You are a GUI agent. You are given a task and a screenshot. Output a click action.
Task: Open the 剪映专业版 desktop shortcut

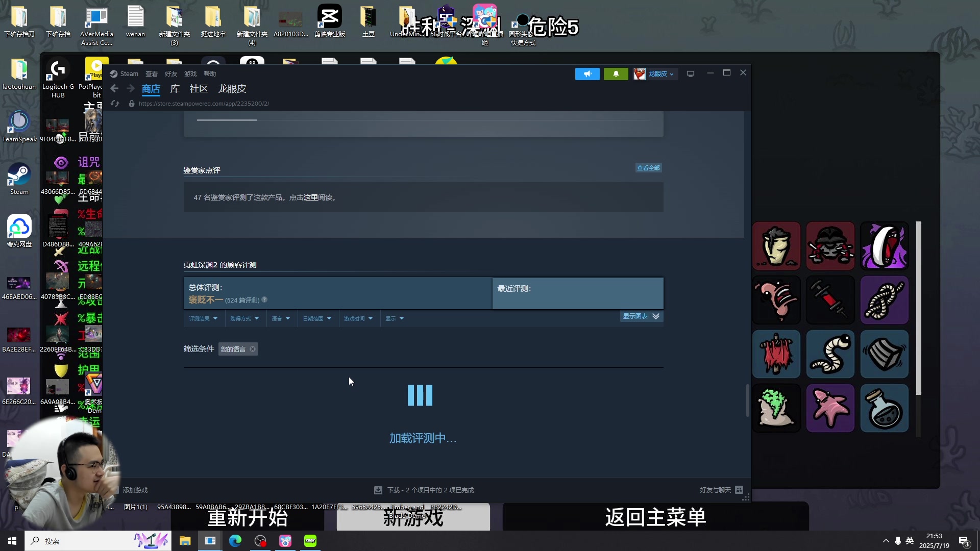[330, 21]
